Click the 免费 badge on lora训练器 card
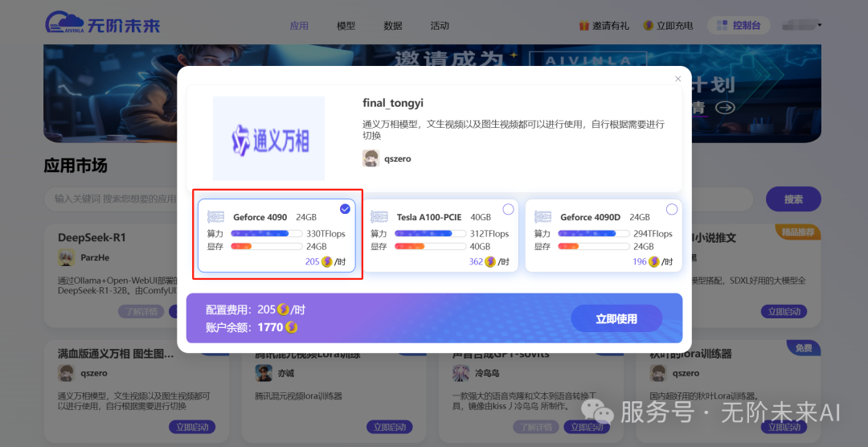This screenshot has height=447, width=868. pos(804,348)
